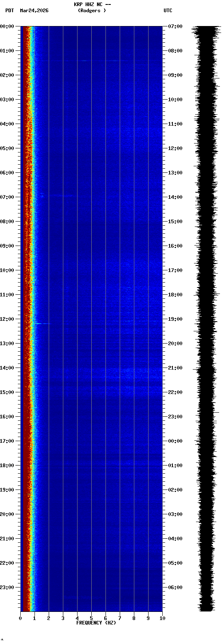Click the PDT '00:00' time label

point(7,26)
